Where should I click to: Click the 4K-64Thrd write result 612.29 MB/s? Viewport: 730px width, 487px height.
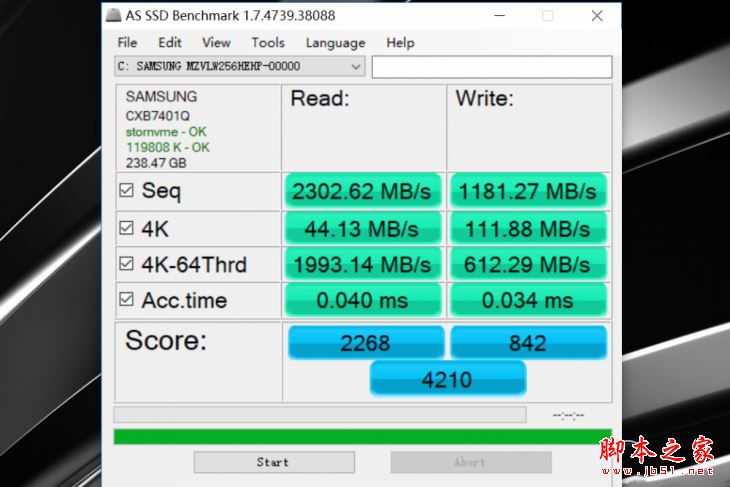[528, 264]
